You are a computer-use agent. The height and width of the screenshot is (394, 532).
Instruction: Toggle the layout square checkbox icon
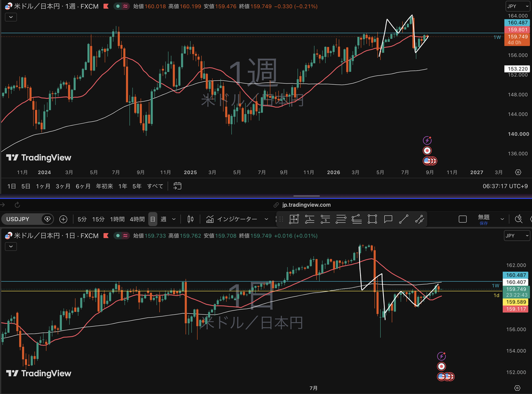tap(462, 219)
